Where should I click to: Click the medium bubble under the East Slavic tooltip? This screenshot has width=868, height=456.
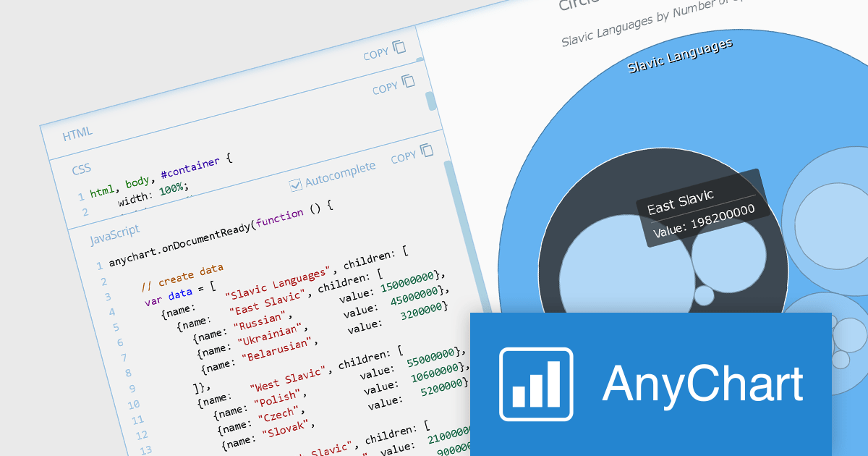(728, 255)
